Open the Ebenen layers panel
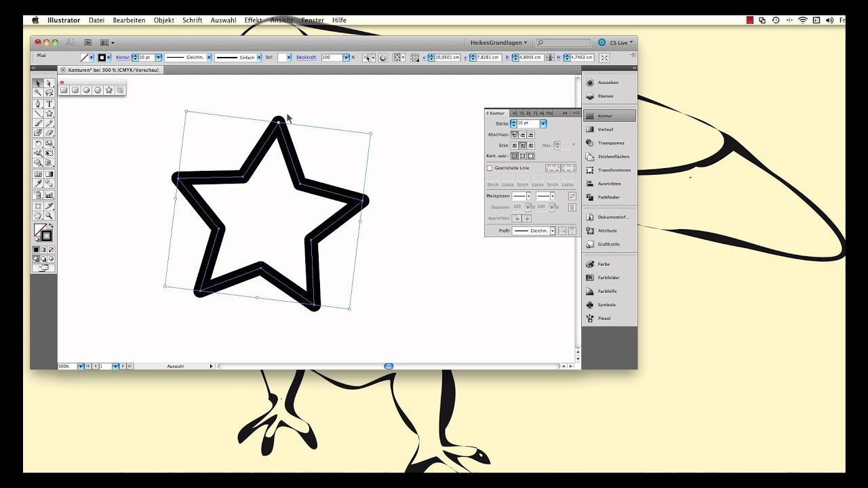Screen dimensions: 868x488 click(610, 96)
